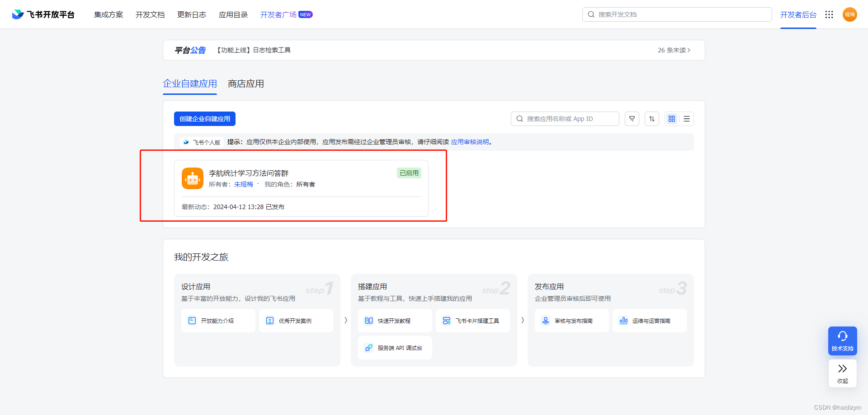The image size is (868, 415).
Task: Open 服务端 API 调试台 card
Action: [x=395, y=348]
